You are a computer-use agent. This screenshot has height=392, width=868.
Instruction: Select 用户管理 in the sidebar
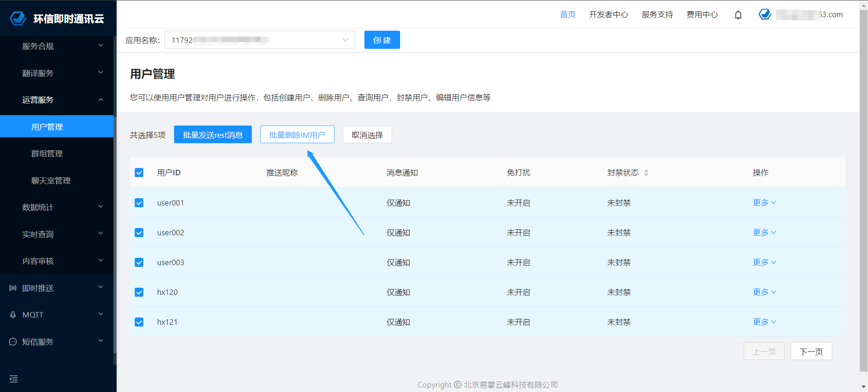(57, 126)
